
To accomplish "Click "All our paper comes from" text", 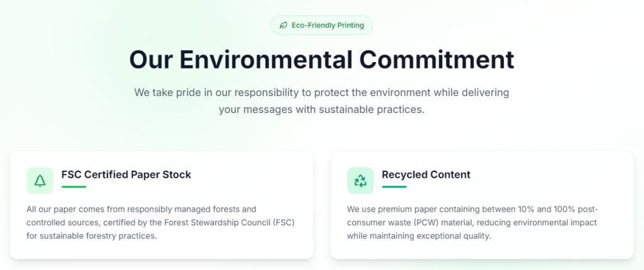I will (x=75, y=208).
